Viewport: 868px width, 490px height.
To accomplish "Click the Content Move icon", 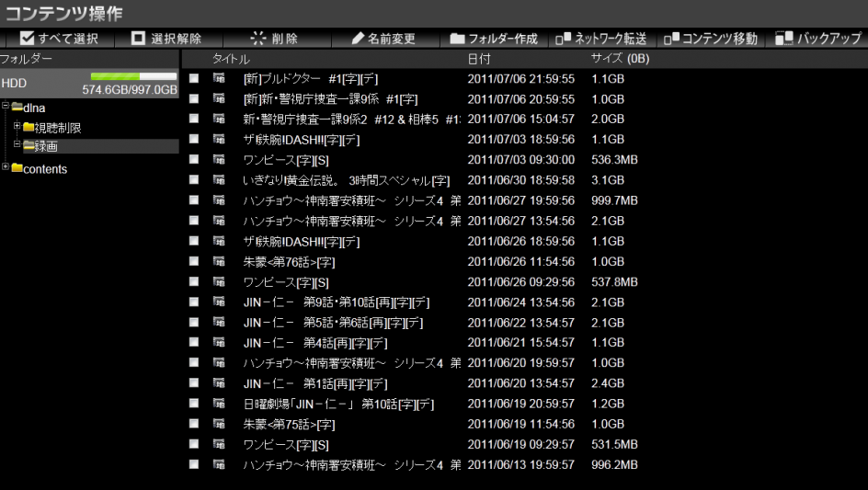I will 671,39.
